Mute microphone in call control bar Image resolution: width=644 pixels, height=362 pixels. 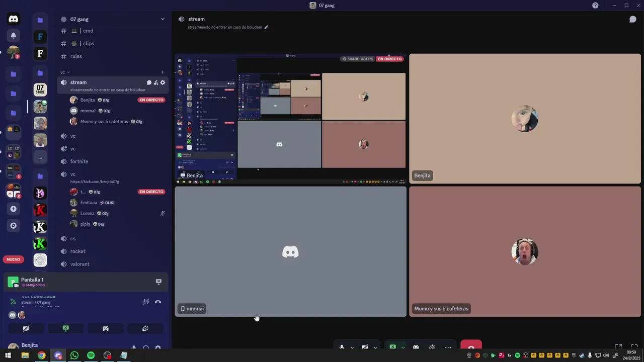(x=342, y=347)
